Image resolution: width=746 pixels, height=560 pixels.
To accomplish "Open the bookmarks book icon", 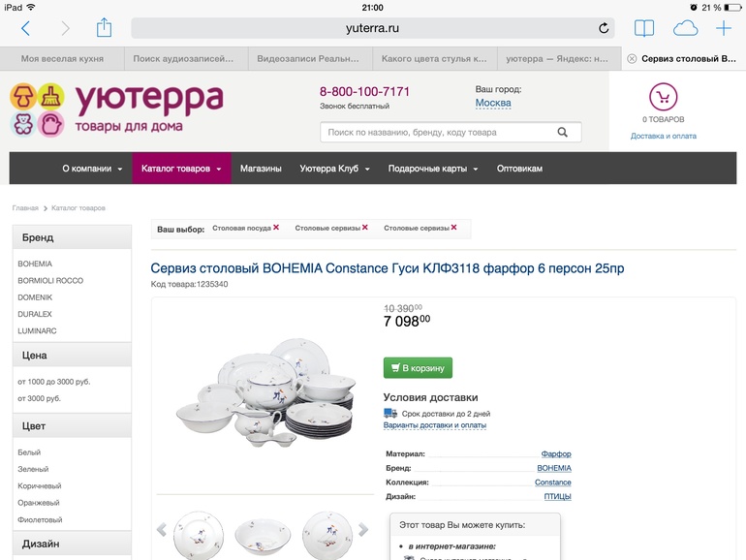I will click(x=644, y=28).
